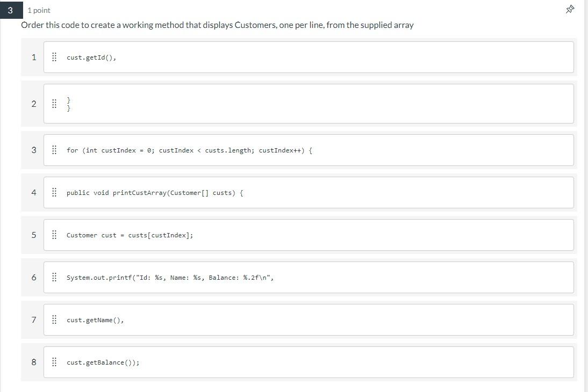Click the 1 point label

(40, 10)
